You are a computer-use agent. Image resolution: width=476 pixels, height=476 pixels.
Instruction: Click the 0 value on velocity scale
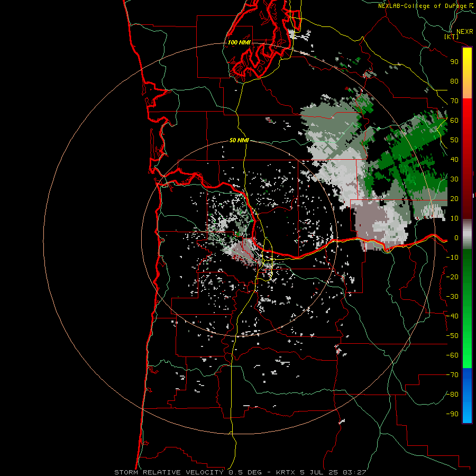pyautogui.click(x=456, y=238)
